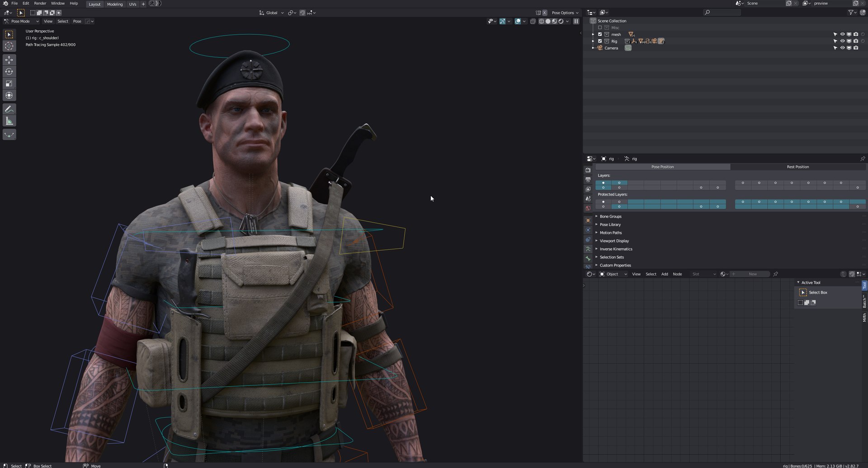Viewport: 868px width, 468px height.
Task: Open the Pose Mode dropdown
Action: click(x=21, y=21)
